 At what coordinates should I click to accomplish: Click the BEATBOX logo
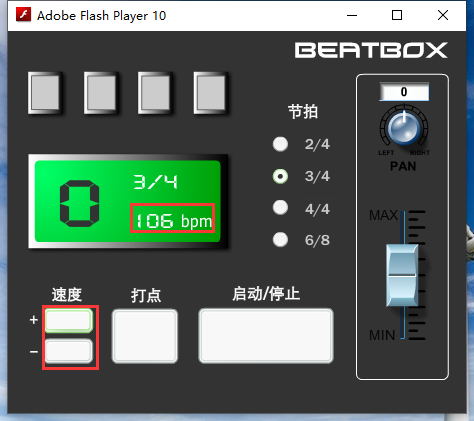[371, 50]
